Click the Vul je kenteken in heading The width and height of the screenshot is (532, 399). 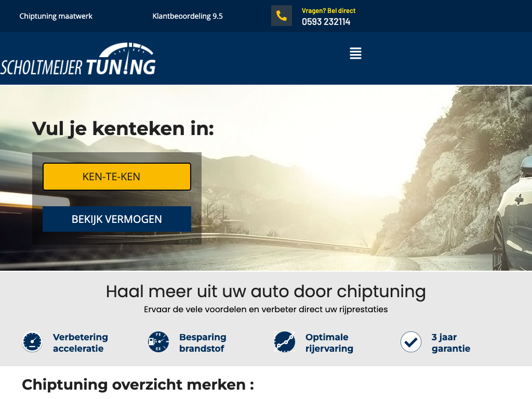tap(123, 129)
